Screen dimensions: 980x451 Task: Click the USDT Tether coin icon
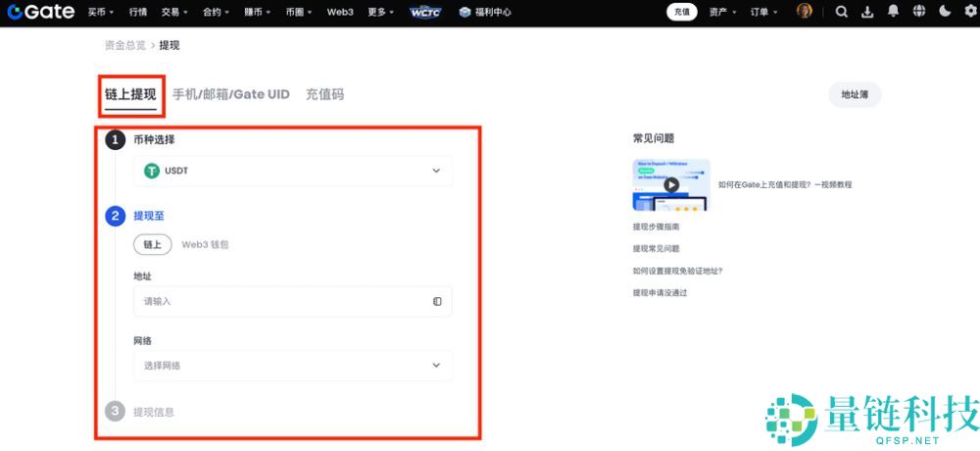[152, 171]
